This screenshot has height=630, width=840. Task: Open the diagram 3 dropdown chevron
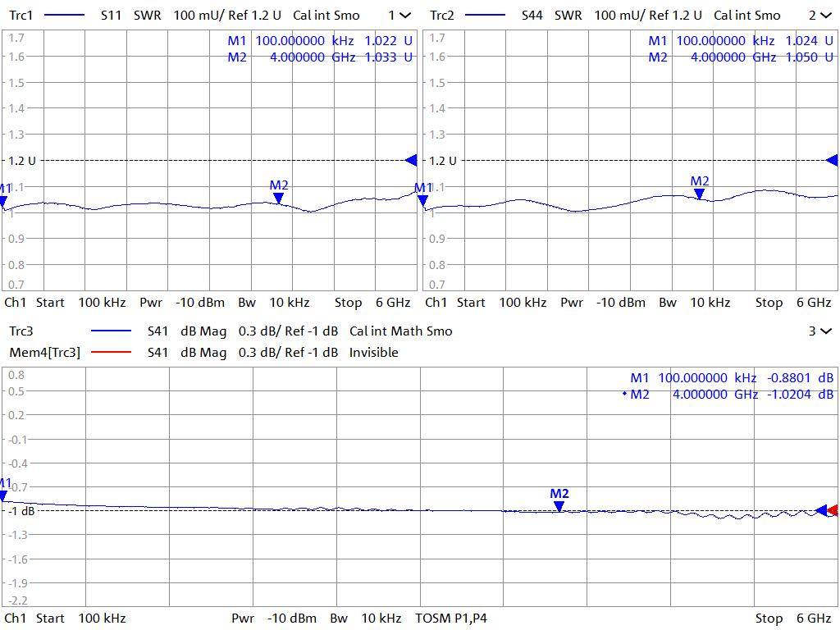coord(825,331)
